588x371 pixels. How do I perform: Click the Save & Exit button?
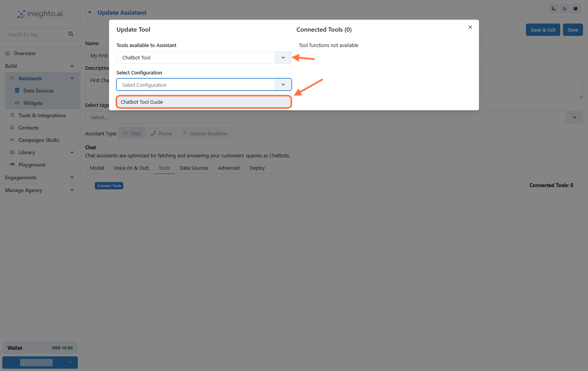pos(543,30)
